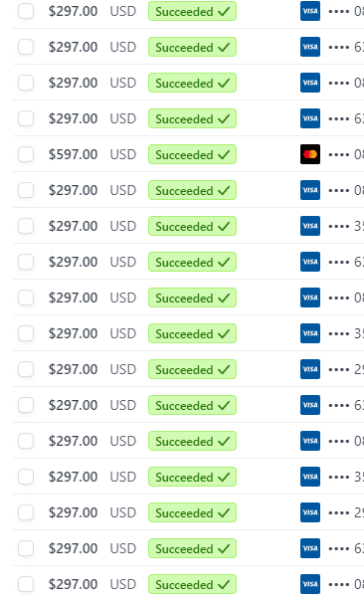Click the USD label next to $597.00
Viewport: 364px width, 600px height.
tap(123, 154)
